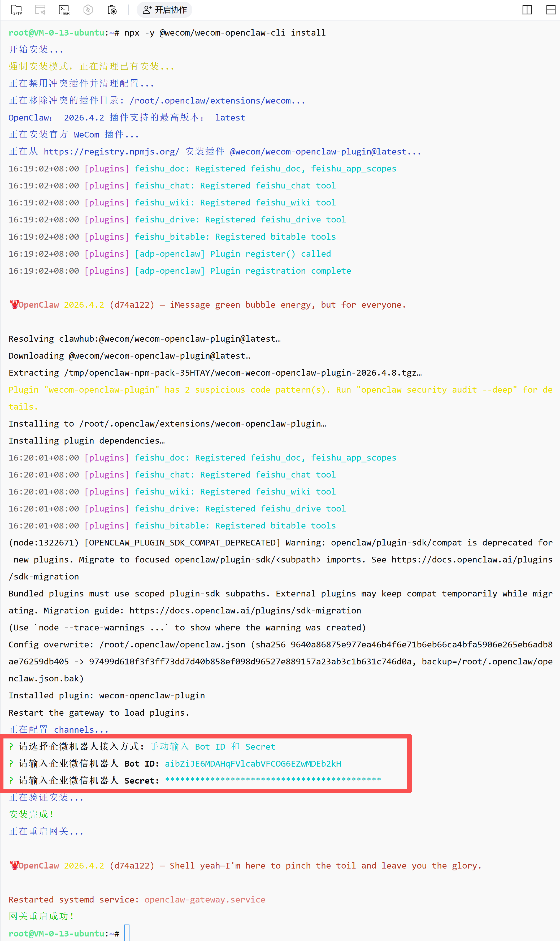Viewport: 560px width, 941px height.
Task: Click the 16:20:01 feishu_bitable tools line
Action: 172,526
